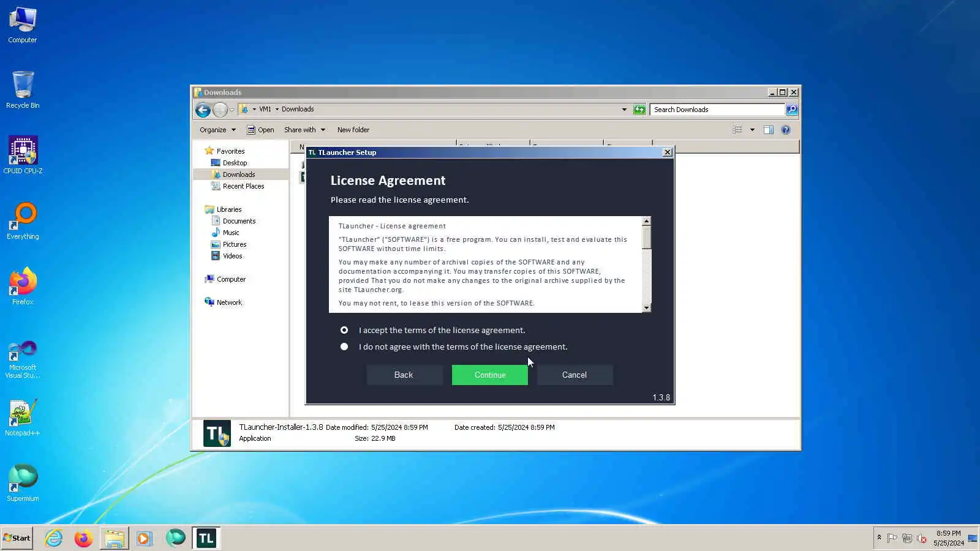Select the Recycle Bin desktop icon
Screen dimensions: 980x551
(x=23, y=91)
